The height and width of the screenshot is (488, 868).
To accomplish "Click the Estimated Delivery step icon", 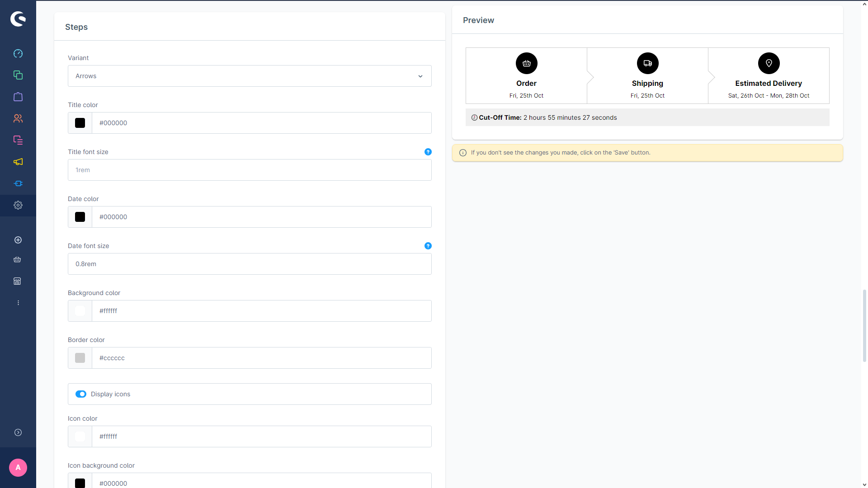I will click(769, 63).
